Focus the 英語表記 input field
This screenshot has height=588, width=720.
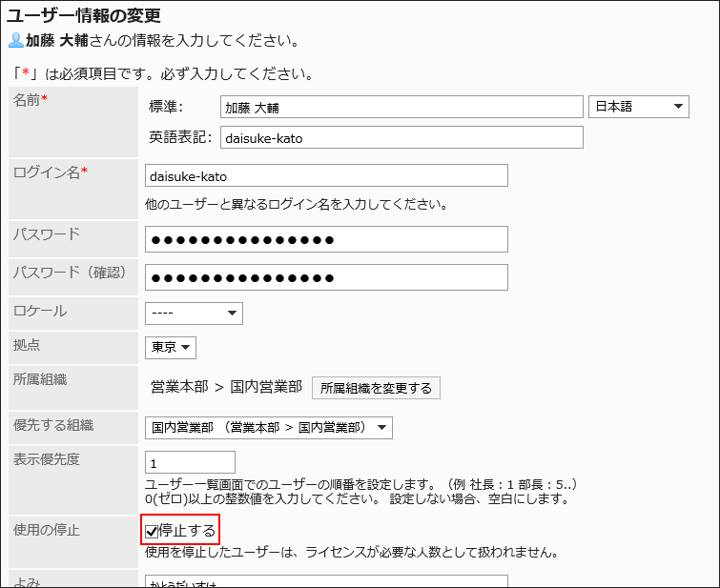coord(401,137)
